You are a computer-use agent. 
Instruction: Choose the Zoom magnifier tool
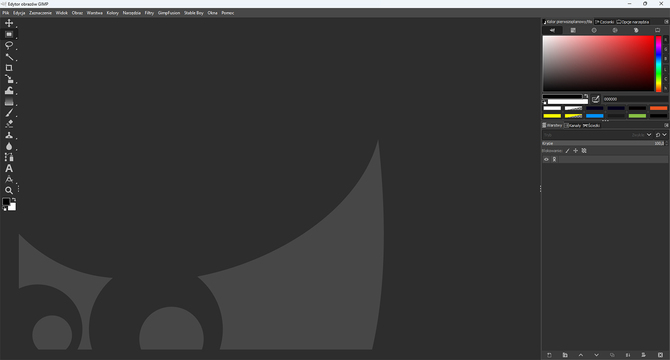click(x=9, y=190)
